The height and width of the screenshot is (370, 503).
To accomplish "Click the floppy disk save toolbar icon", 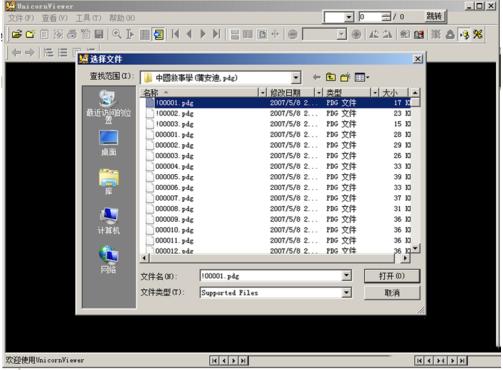I will pyautogui.click(x=99, y=34).
